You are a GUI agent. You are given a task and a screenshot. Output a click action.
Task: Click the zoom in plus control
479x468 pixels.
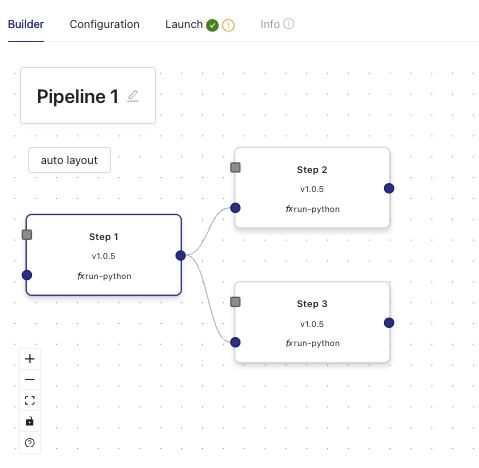[30, 359]
